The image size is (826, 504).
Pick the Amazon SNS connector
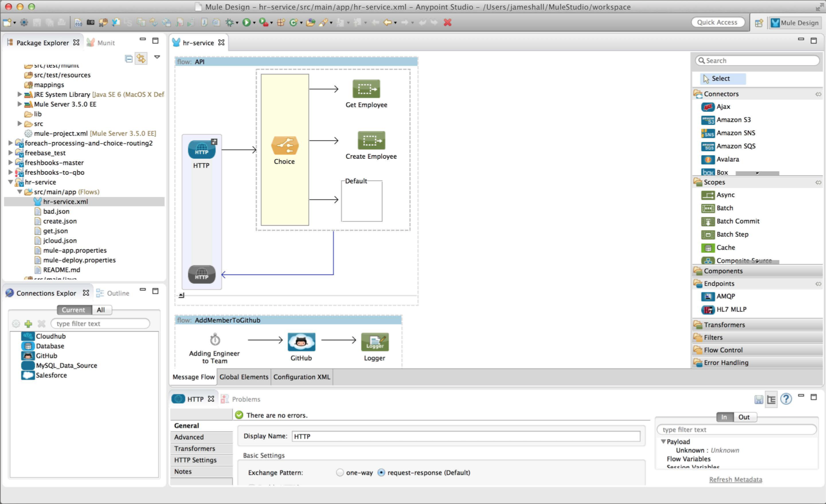click(x=728, y=133)
